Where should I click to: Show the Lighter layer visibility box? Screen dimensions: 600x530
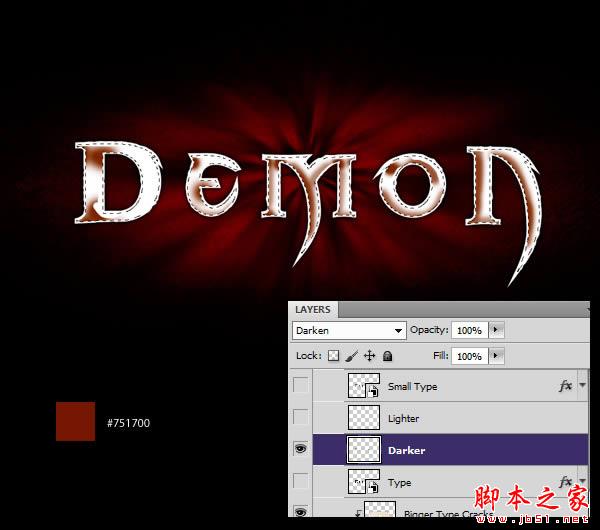(300, 416)
